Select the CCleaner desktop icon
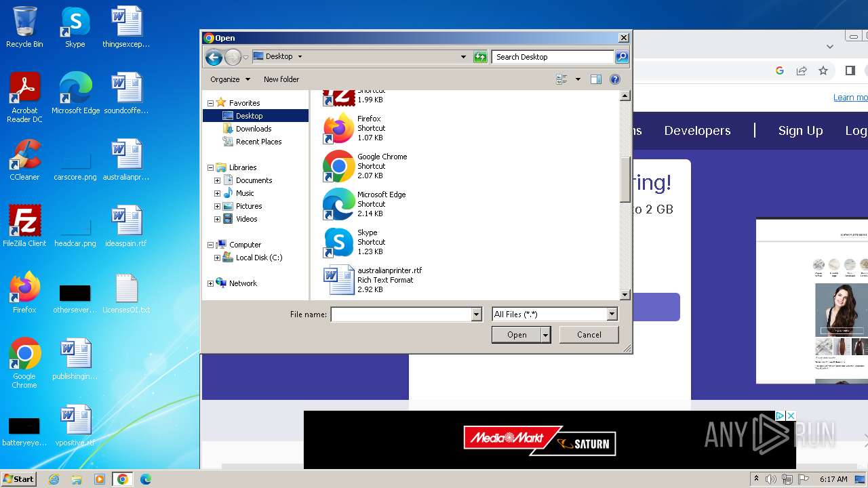 (24, 160)
